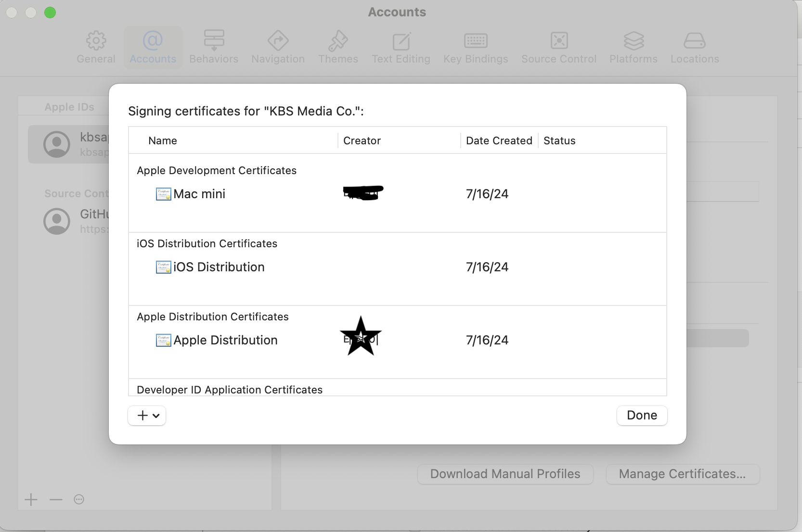This screenshot has width=802, height=532.
Task: Sort by the Name column header
Action: pyautogui.click(x=163, y=140)
